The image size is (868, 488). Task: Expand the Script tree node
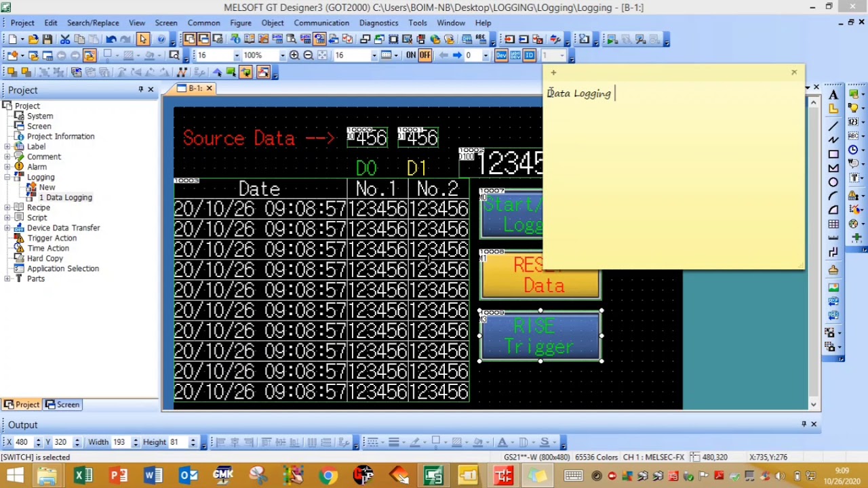[x=7, y=218]
